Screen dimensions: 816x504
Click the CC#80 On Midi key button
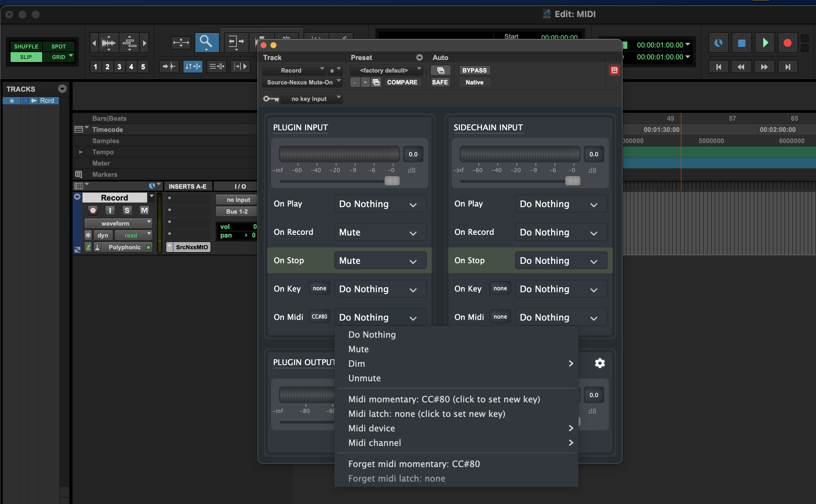coord(319,317)
